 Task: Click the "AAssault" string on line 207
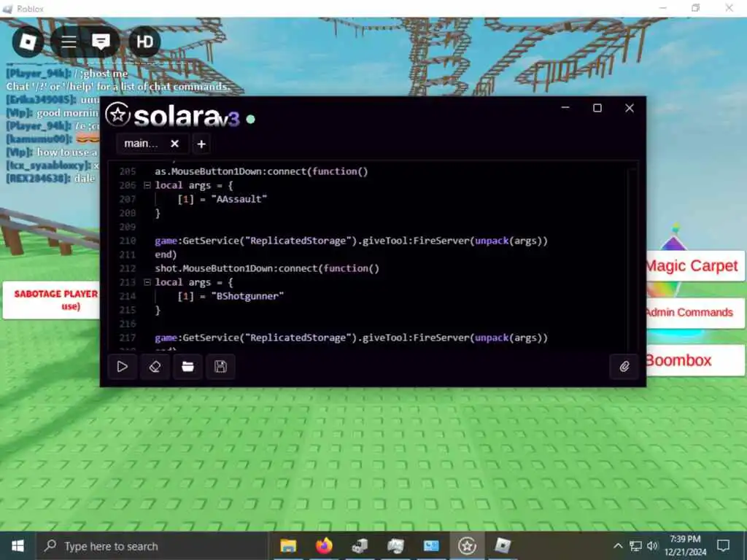(239, 199)
